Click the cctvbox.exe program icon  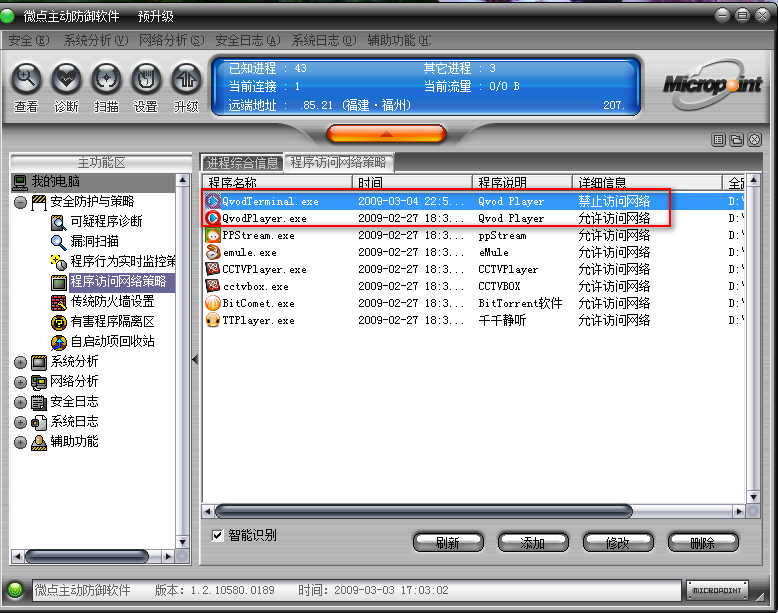pyautogui.click(x=213, y=286)
